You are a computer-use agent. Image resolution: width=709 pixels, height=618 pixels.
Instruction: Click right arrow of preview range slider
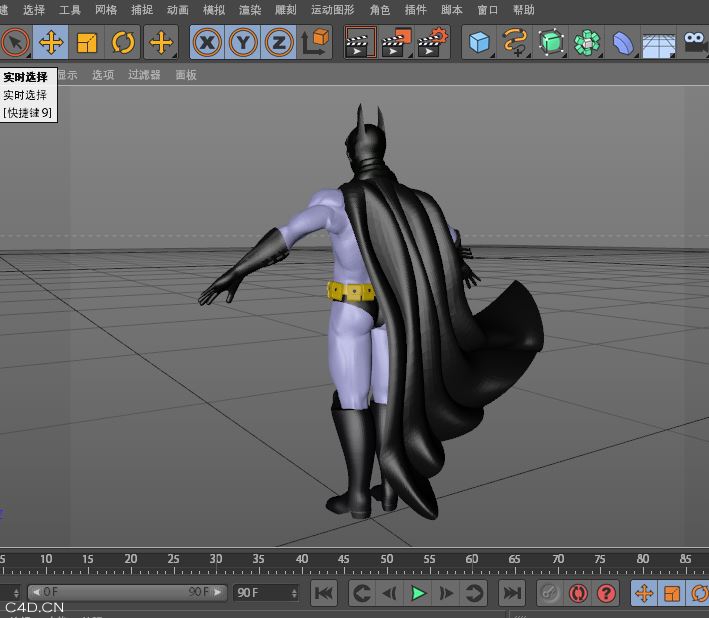[218, 592]
